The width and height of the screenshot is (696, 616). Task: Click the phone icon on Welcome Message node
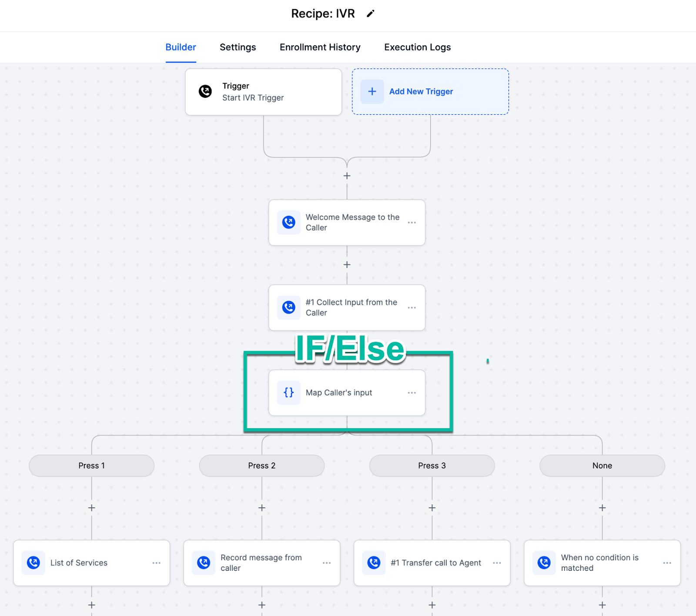point(288,222)
